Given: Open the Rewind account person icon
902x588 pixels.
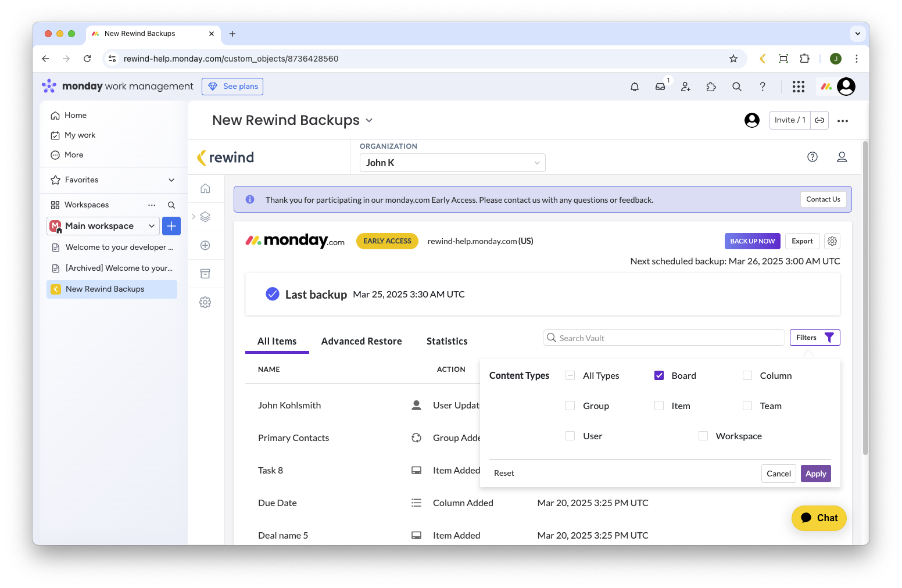Looking at the screenshot, I should 842,157.
